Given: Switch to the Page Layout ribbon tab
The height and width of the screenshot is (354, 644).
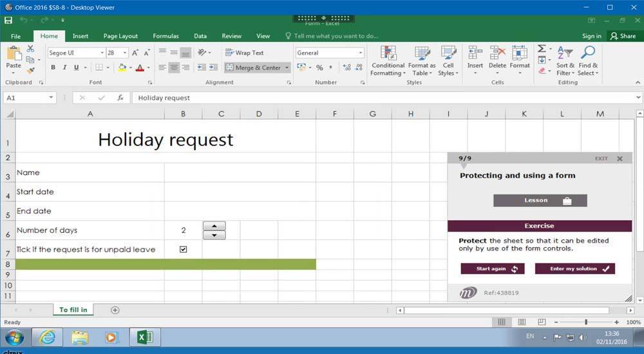Looking at the screenshot, I should point(120,36).
